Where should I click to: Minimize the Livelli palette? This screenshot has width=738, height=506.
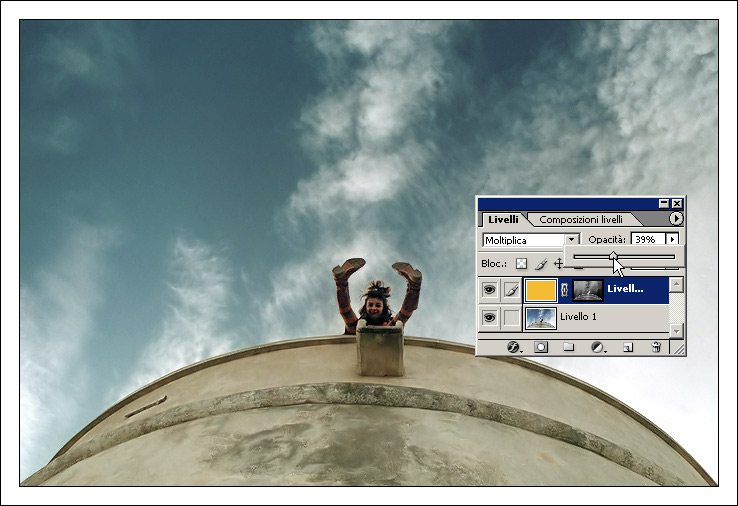(664, 203)
